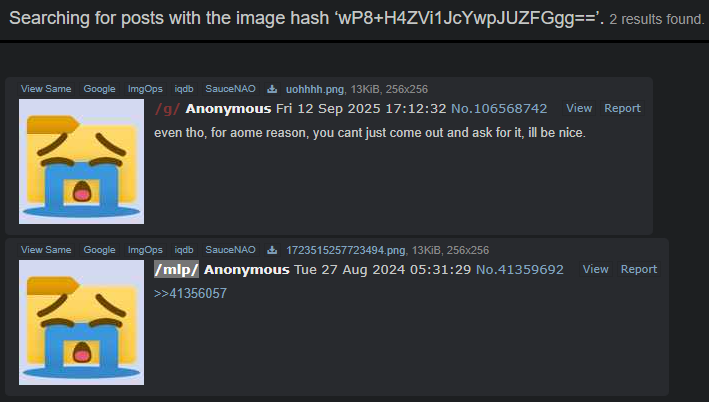709x402 pixels.
Task: Click ImgOps on the /g/ post
Action: point(145,89)
